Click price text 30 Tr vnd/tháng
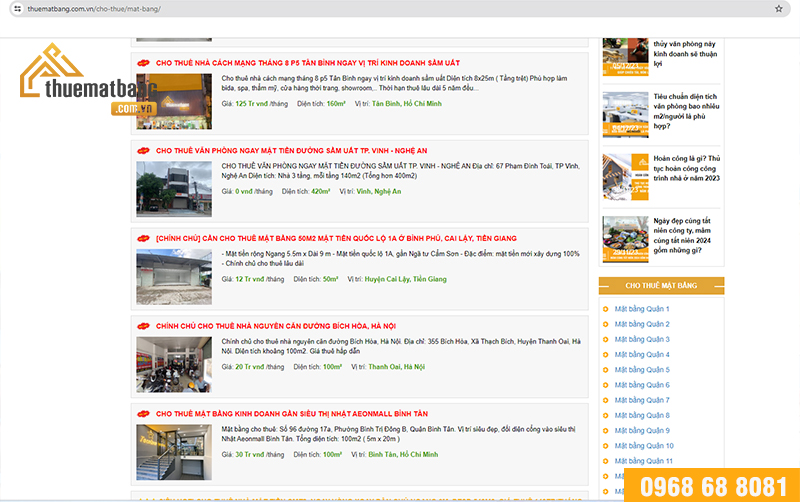 pos(260,455)
